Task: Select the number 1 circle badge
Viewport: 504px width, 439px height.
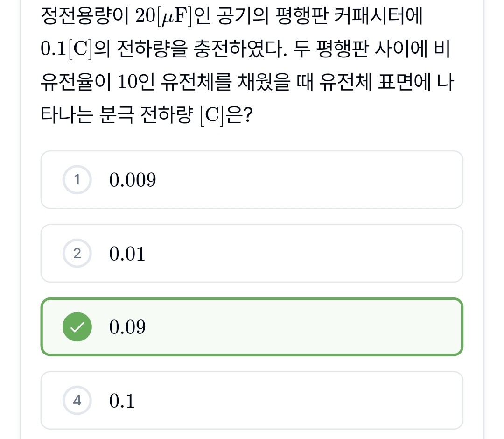Action: (77, 180)
